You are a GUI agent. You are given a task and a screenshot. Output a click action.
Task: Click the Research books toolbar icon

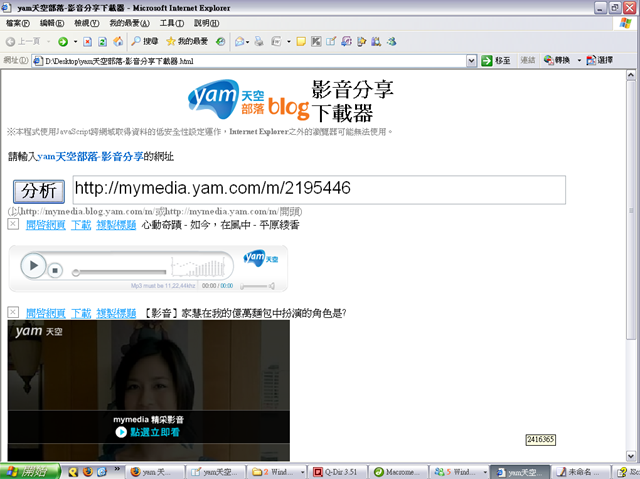point(376,42)
